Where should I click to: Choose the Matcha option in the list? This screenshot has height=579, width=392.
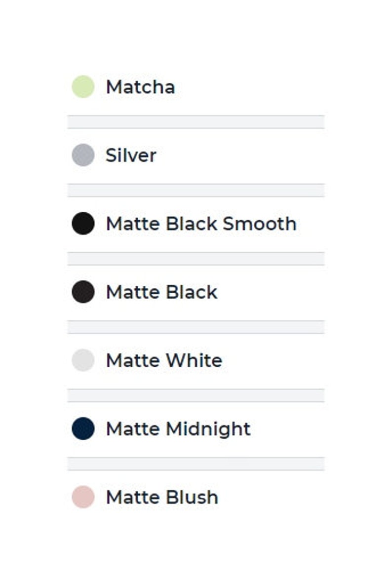tap(196, 87)
